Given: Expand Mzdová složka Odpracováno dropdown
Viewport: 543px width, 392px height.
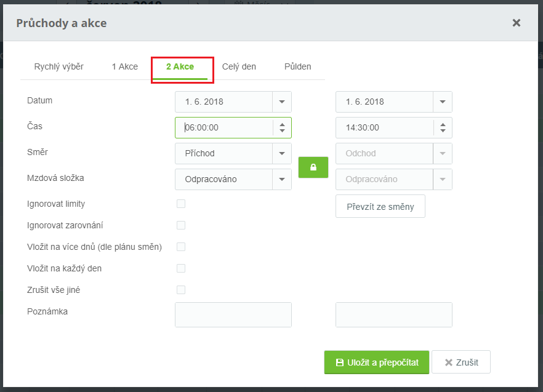Looking at the screenshot, I should [x=281, y=179].
